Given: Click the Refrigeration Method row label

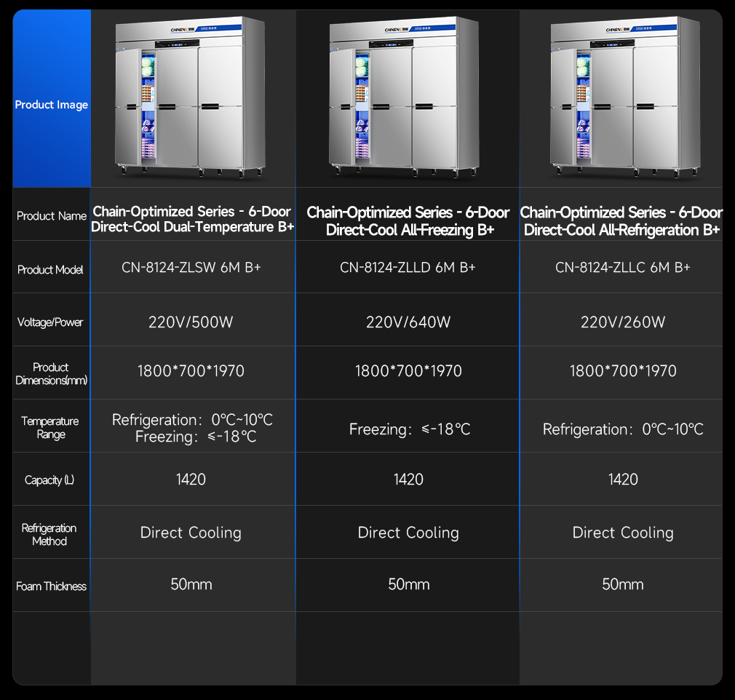Looking at the screenshot, I should click(x=49, y=535).
